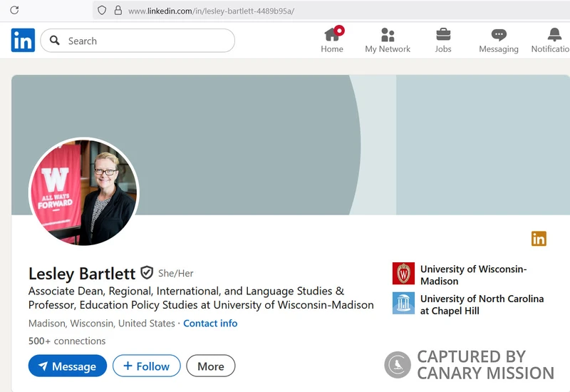Click the search magnifier icon

pos(55,41)
